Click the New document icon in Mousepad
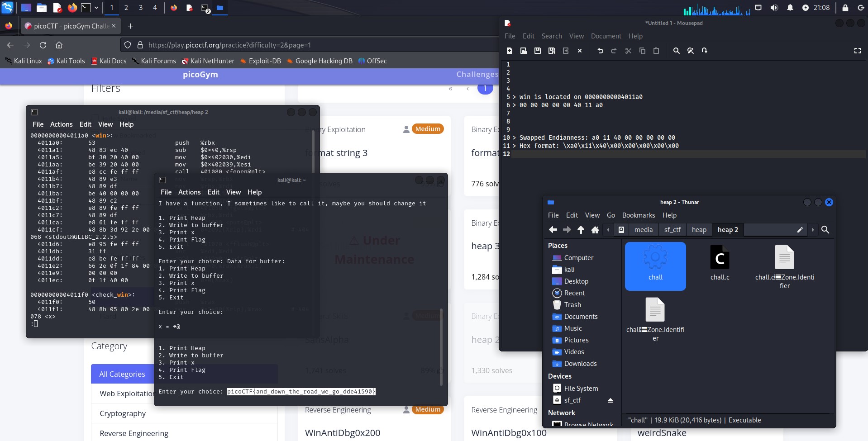This screenshot has height=441, width=868. coord(510,51)
